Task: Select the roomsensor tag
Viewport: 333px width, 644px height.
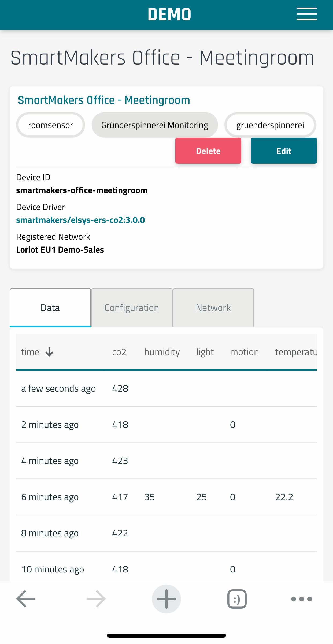Action: pyautogui.click(x=50, y=125)
